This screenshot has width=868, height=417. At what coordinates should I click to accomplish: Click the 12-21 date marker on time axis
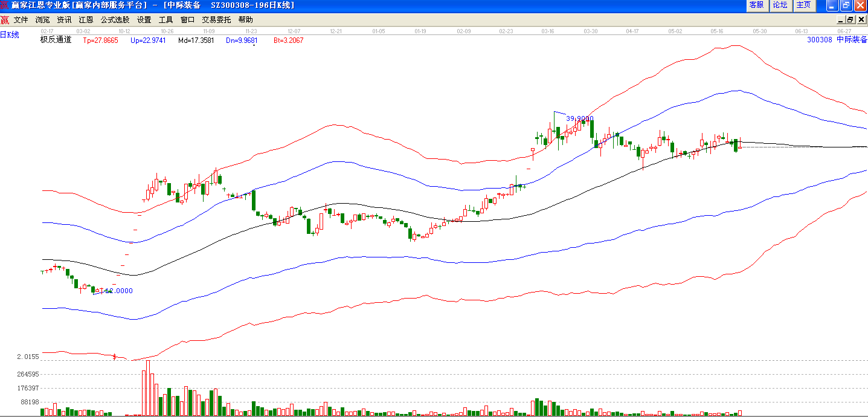pyautogui.click(x=336, y=31)
